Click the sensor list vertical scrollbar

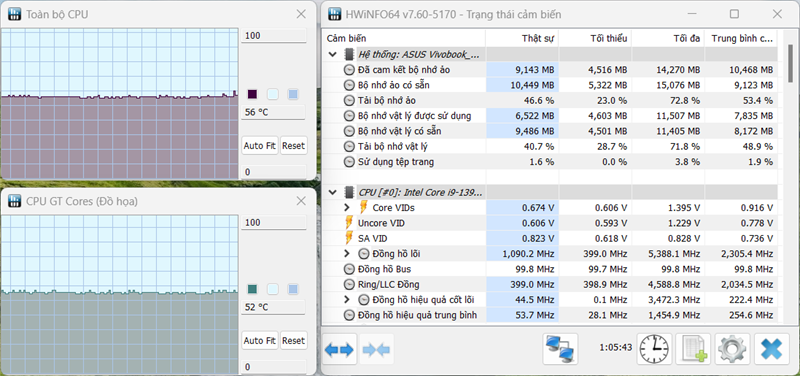[790, 63]
